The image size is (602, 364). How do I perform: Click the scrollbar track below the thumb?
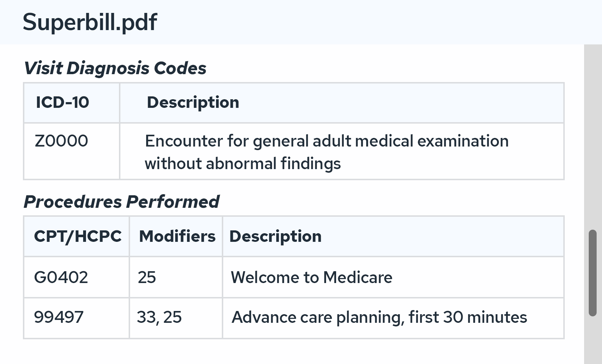click(x=593, y=340)
